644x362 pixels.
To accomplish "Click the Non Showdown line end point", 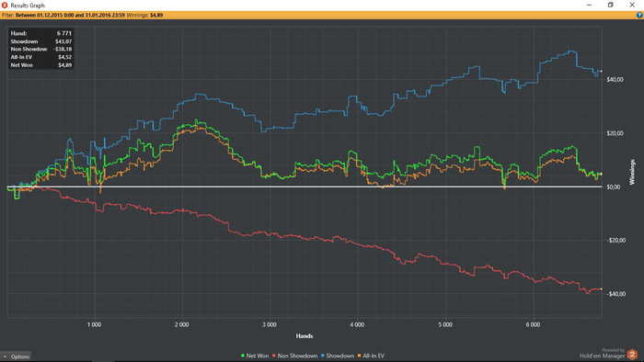I will (602, 289).
